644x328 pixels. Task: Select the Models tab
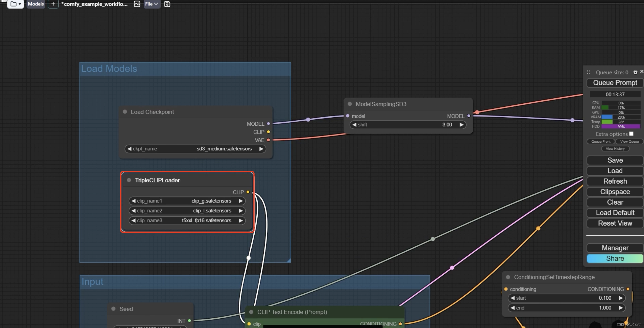[x=35, y=4]
